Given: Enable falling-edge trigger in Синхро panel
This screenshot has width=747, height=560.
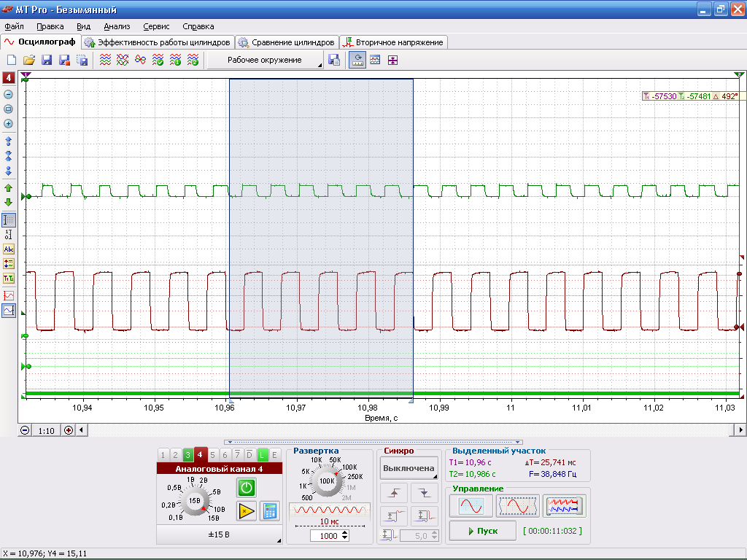Looking at the screenshot, I should (425, 493).
